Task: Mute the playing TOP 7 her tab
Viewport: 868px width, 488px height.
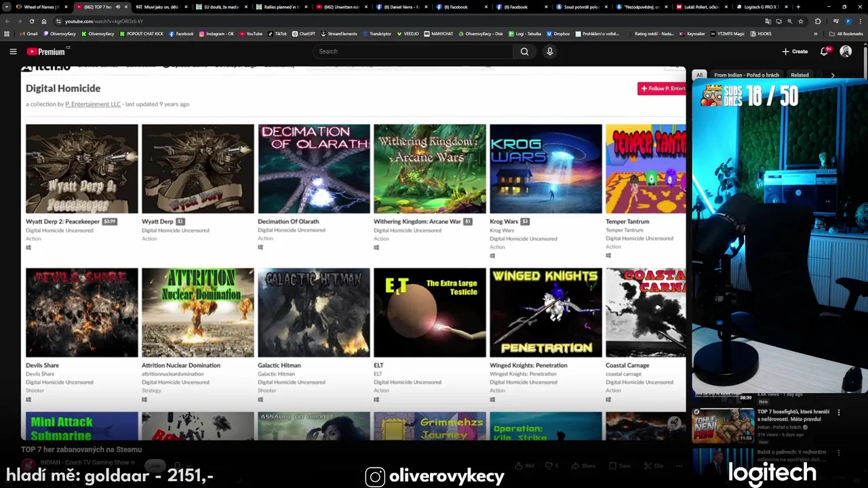Action: (x=118, y=7)
